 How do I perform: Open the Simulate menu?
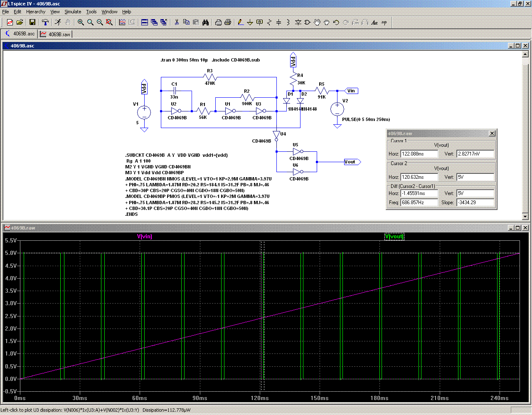pyautogui.click(x=73, y=12)
